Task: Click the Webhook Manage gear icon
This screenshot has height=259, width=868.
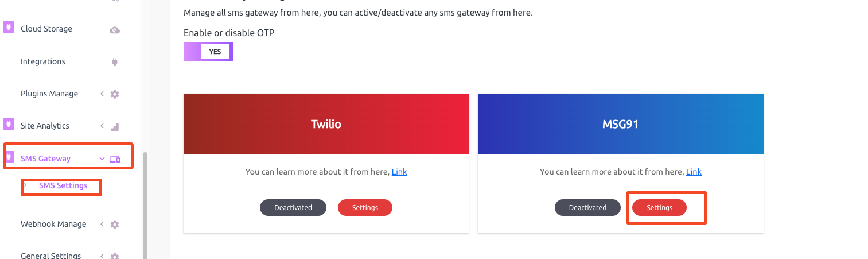Action: (115, 225)
